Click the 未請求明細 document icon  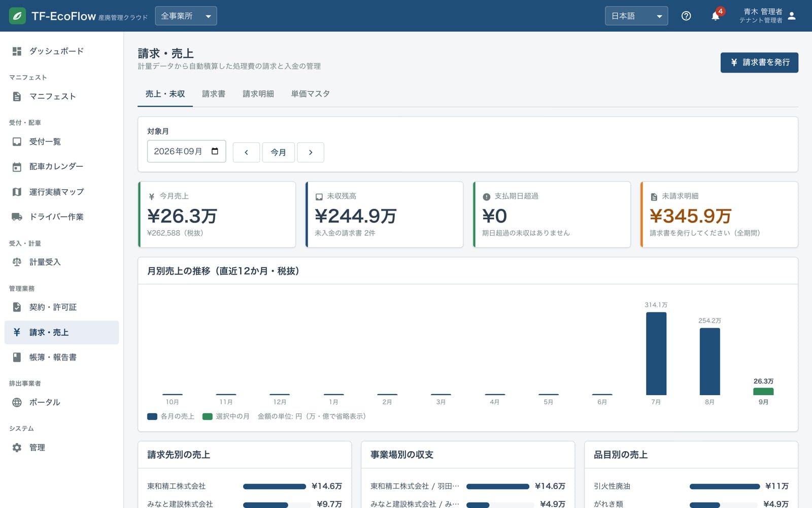tap(654, 197)
